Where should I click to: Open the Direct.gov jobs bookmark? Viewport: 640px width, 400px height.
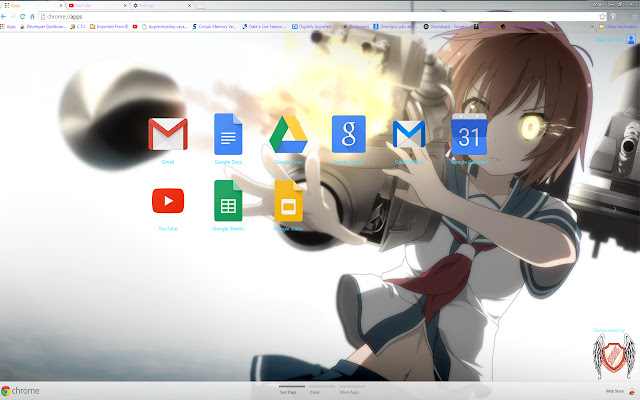click(395, 27)
